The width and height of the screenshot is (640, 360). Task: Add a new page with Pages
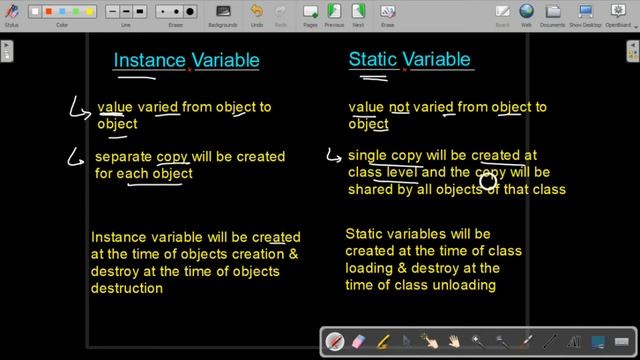[310, 15]
